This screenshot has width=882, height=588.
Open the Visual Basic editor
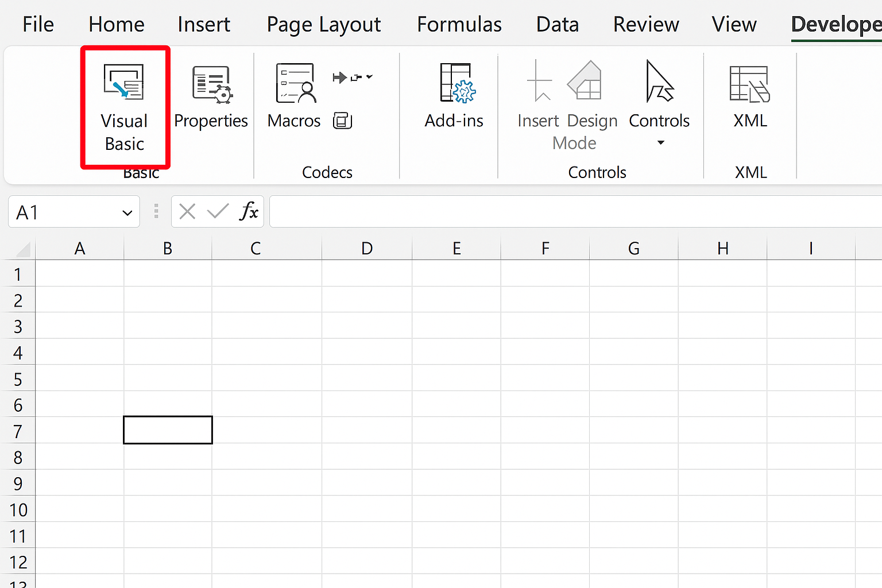[x=125, y=107]
